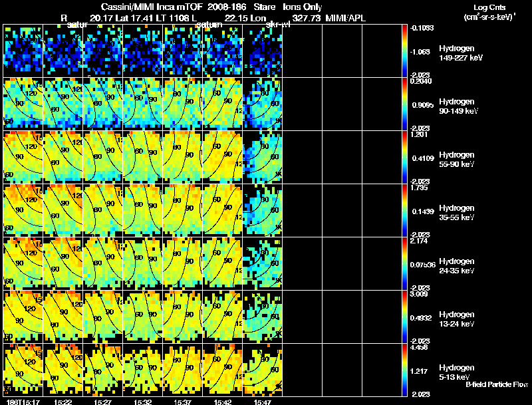
Task: Click the colorbar midpoint value '-1.063'
Action: click(x=420, y=52)
